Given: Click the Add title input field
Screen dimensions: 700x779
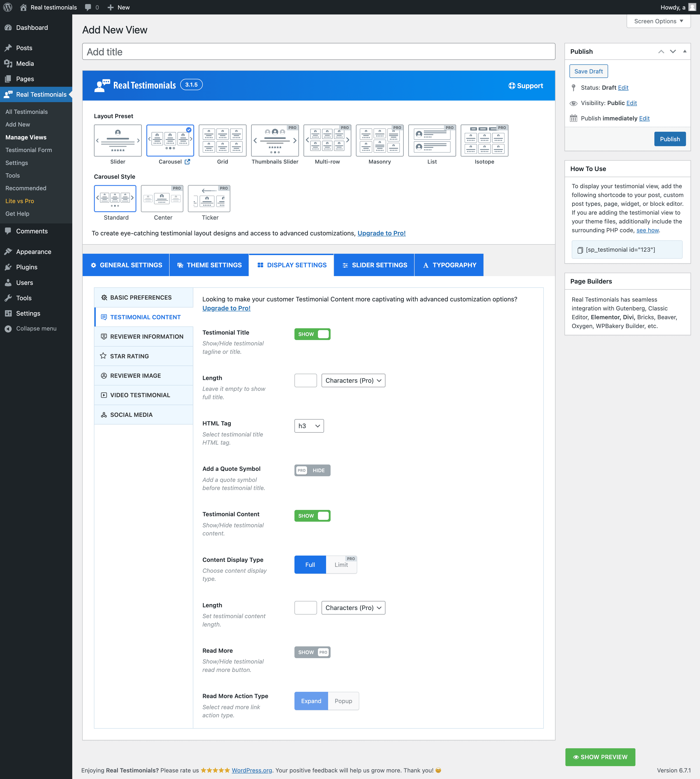Looking at the screenshot, I should click(318, 52).
